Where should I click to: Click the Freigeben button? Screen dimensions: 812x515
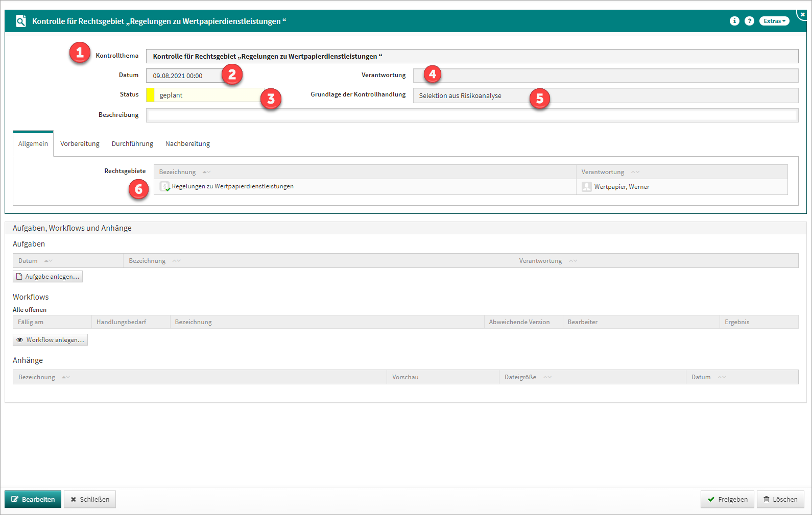[727, 499]
